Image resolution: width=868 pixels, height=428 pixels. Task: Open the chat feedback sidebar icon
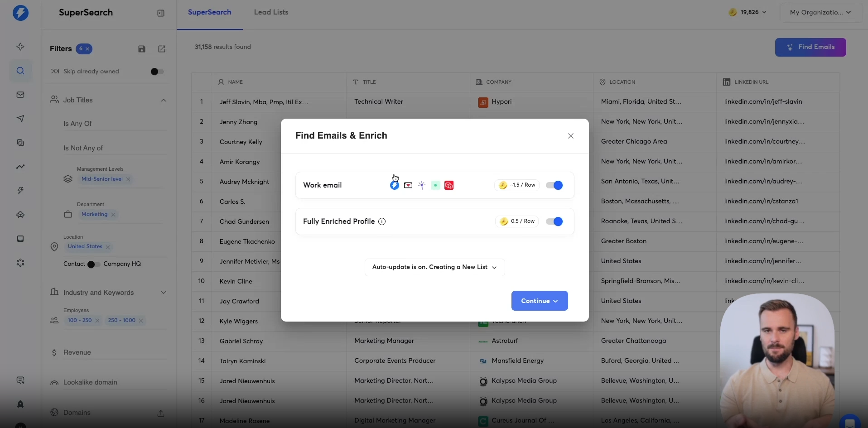tap(20, 380)
